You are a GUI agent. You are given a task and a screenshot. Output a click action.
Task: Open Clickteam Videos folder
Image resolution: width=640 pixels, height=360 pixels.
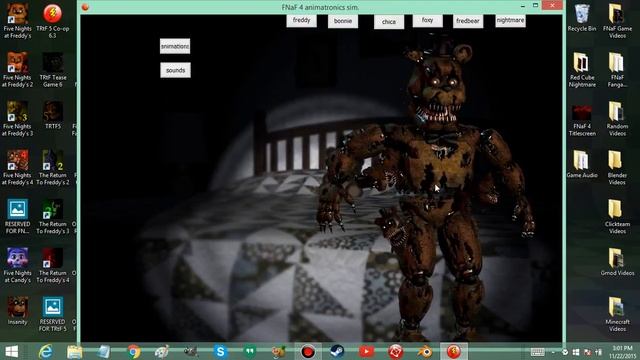617,216
